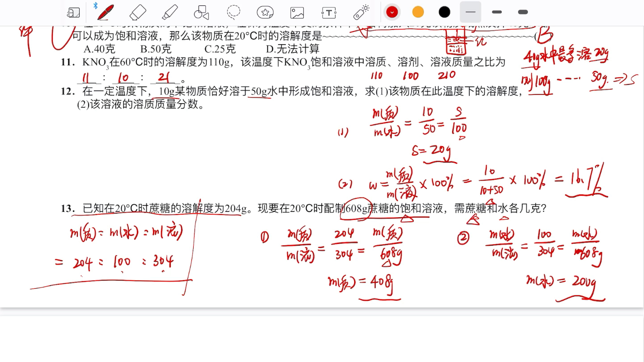Click answer option A.40克
This screenshot has height=362, width=644.
99,49
